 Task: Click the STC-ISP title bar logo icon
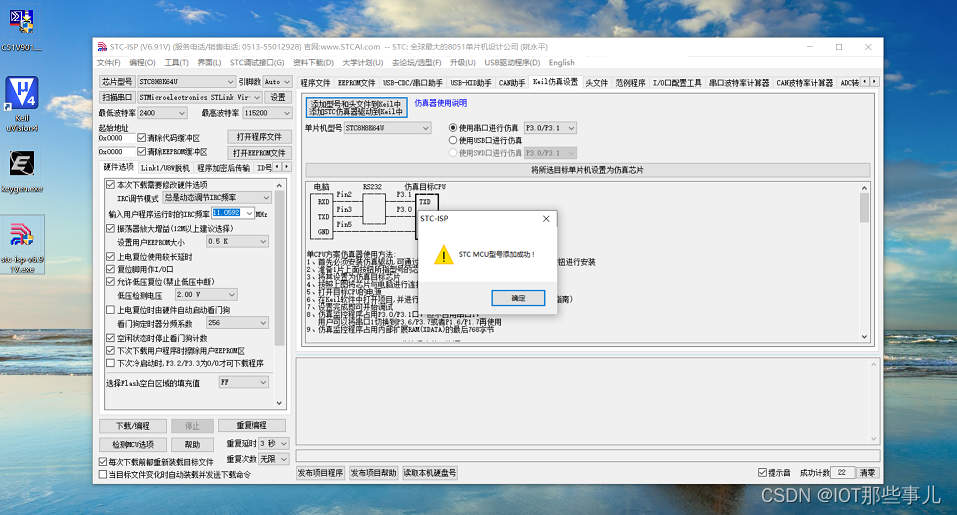(x=102, y=46)
